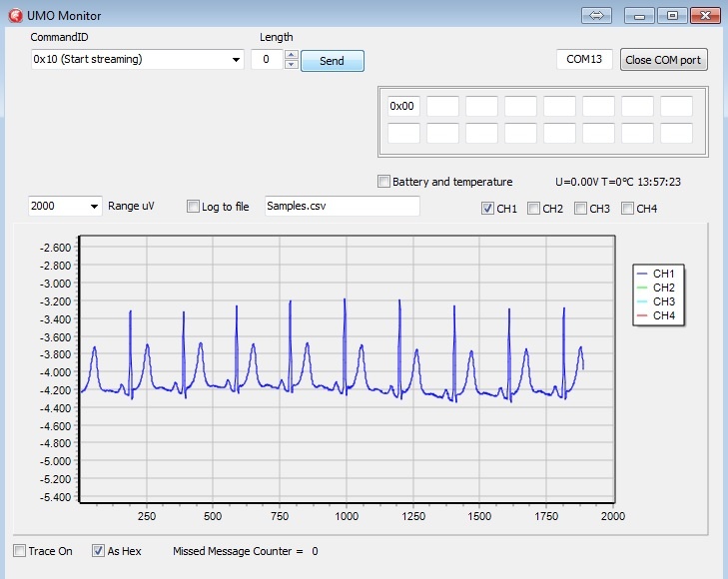728x579 pixels.
Task: Uncheck the CH1 channel checkbox
Action: tap(487, 209)
